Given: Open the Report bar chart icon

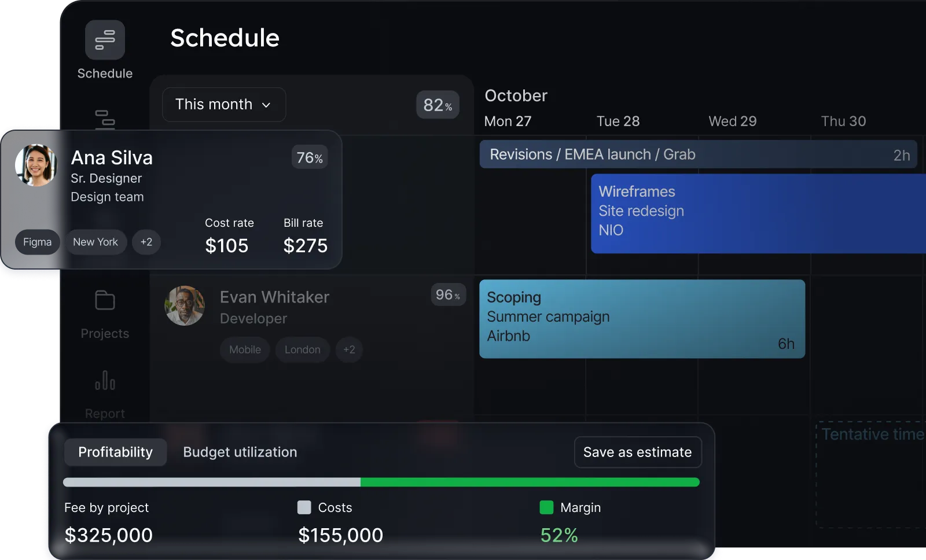Looking at the screenshot, I should (105, 380).
